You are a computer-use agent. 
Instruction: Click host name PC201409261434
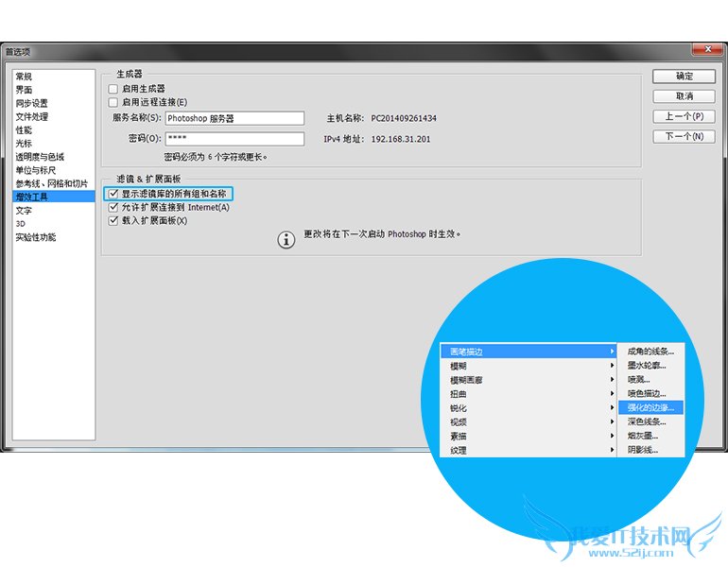coord(404,118)
